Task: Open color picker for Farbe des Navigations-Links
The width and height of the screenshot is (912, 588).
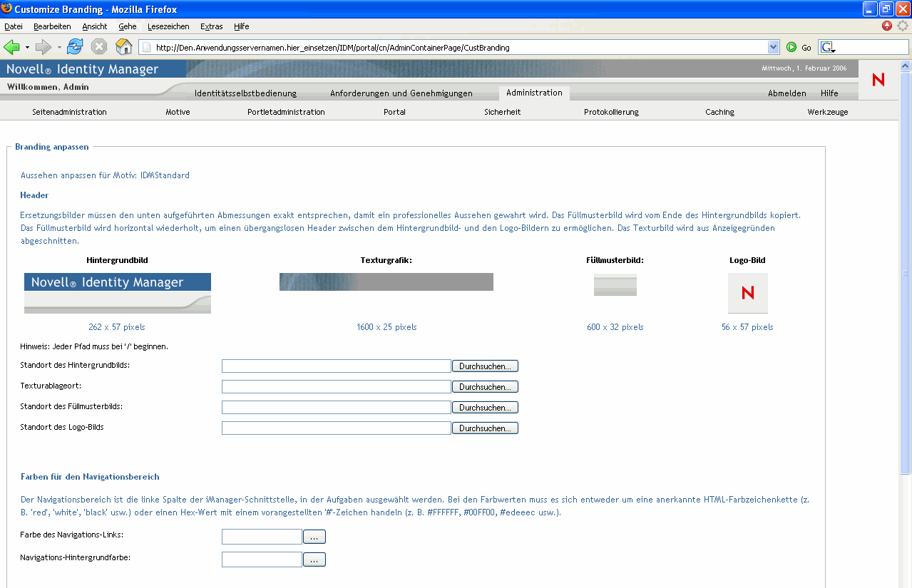Action: click(314, 537)
